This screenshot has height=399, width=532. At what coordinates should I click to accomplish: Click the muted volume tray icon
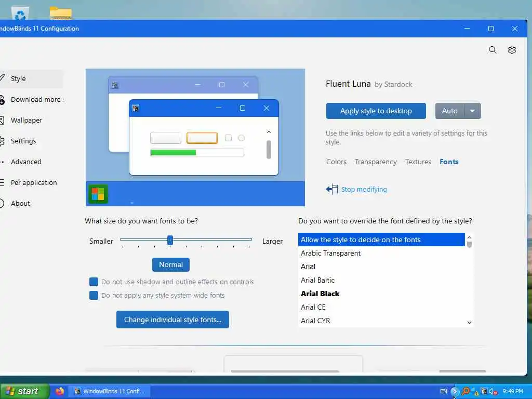coord(493,392)
